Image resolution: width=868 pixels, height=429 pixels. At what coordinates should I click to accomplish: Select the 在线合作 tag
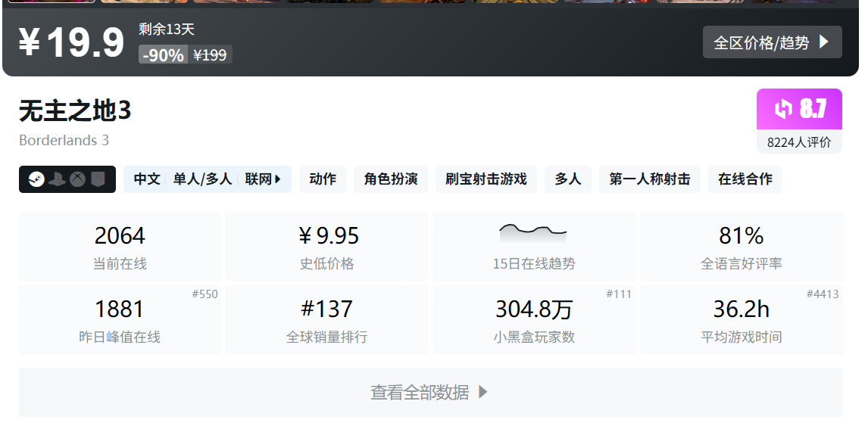click(x=745, y=179)
